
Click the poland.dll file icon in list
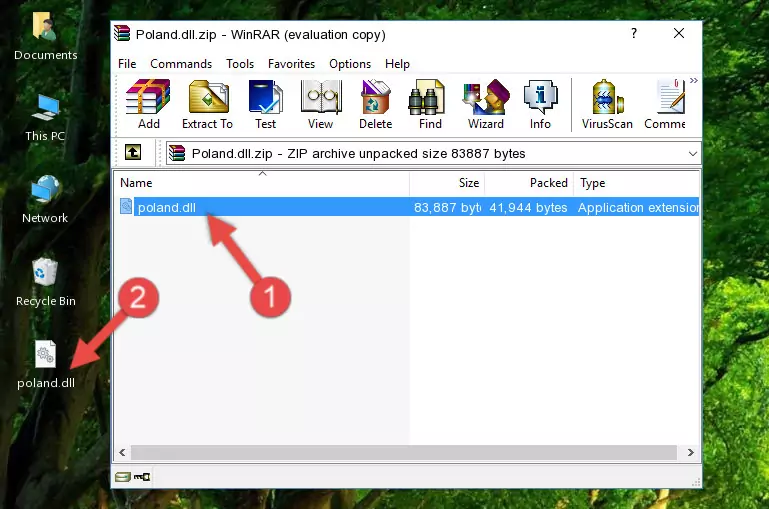click(126, 206)
